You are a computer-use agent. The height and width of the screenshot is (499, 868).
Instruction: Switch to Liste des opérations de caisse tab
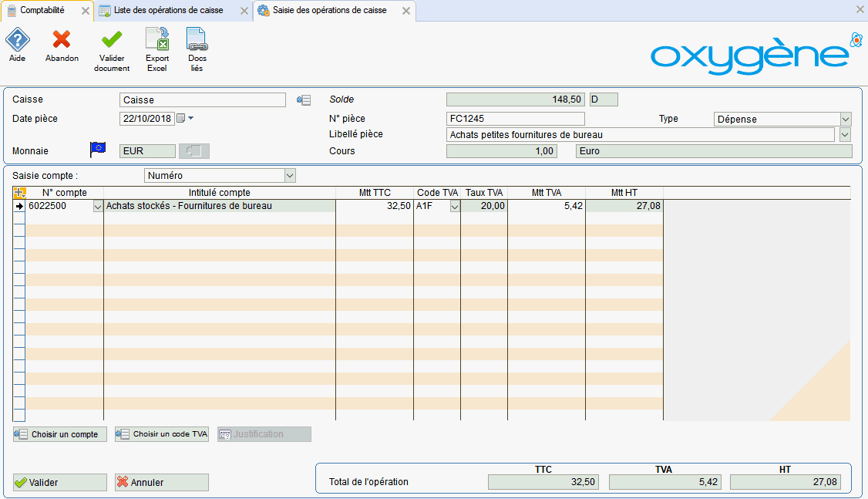tap(167, 11)
